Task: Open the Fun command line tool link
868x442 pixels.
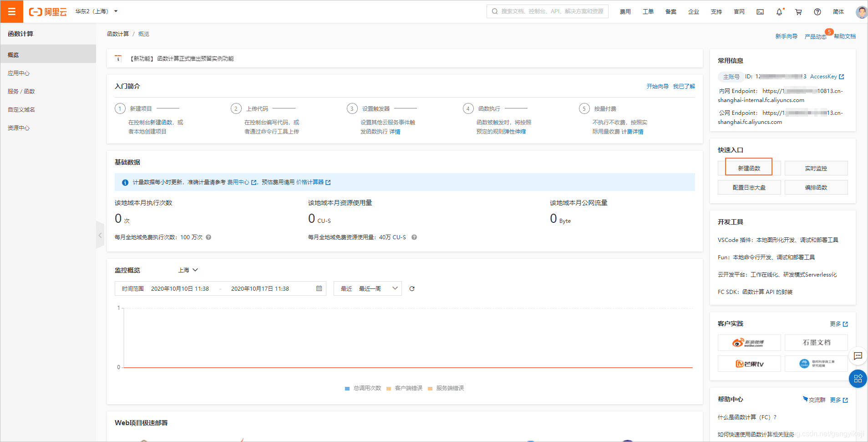Action: tap(766, 257)
